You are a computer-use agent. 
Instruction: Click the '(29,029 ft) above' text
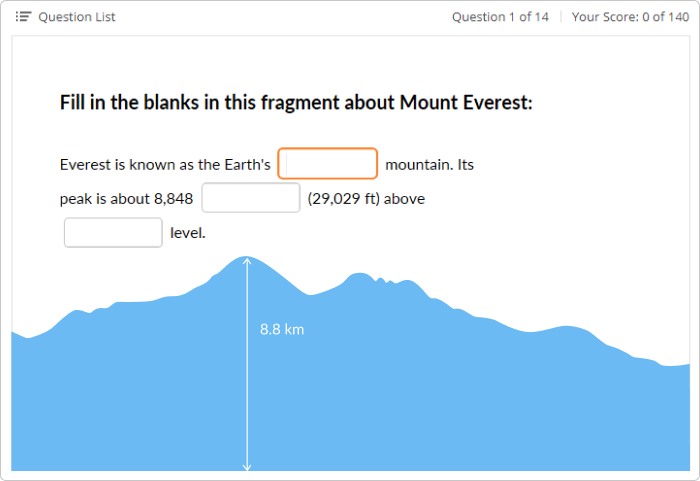point(366,199)
